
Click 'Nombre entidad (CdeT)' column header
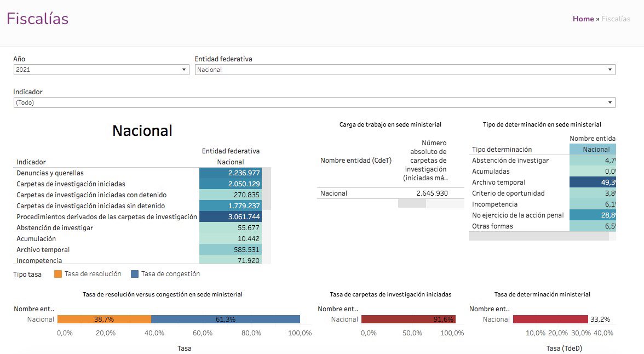tap(356, 161)
